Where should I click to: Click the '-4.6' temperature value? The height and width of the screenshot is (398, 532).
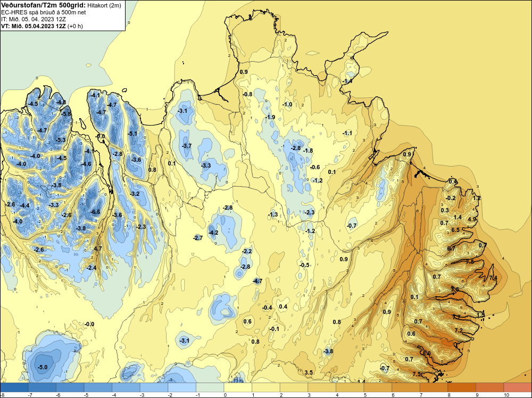click(87, 164)
